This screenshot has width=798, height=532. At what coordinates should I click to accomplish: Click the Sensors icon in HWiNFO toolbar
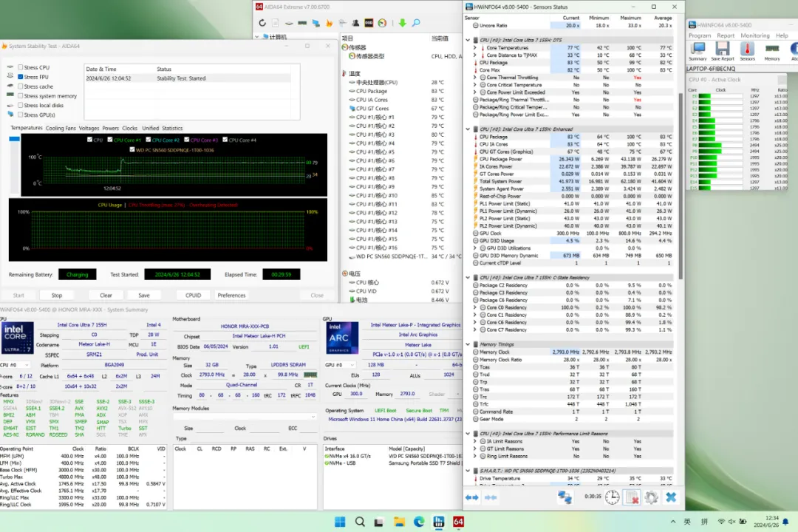coord(747,50)
